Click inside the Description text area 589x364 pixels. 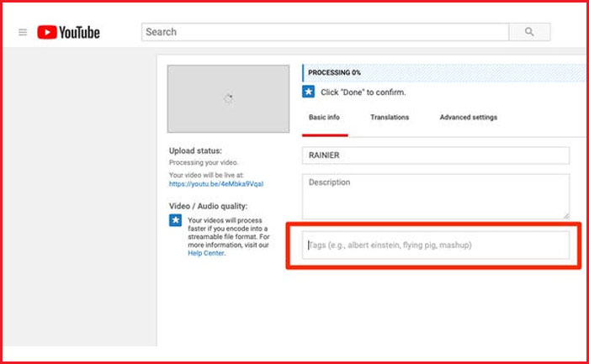[x=435, y=196]
